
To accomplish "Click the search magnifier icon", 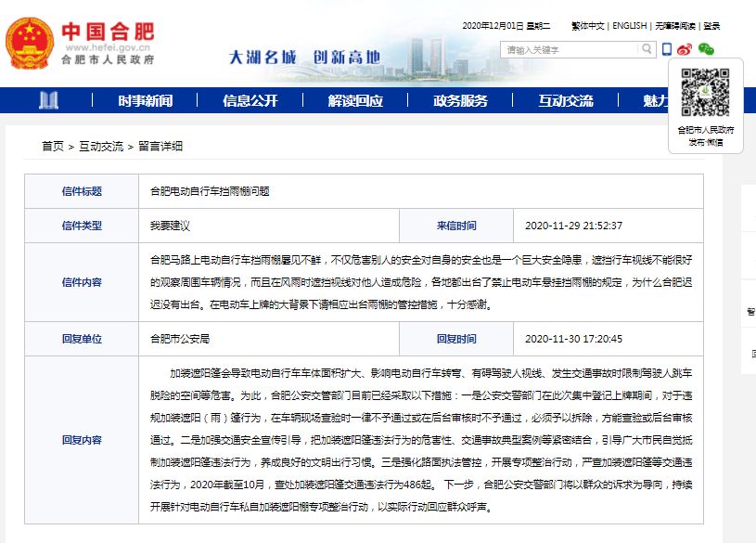I will tap(647, 49).
